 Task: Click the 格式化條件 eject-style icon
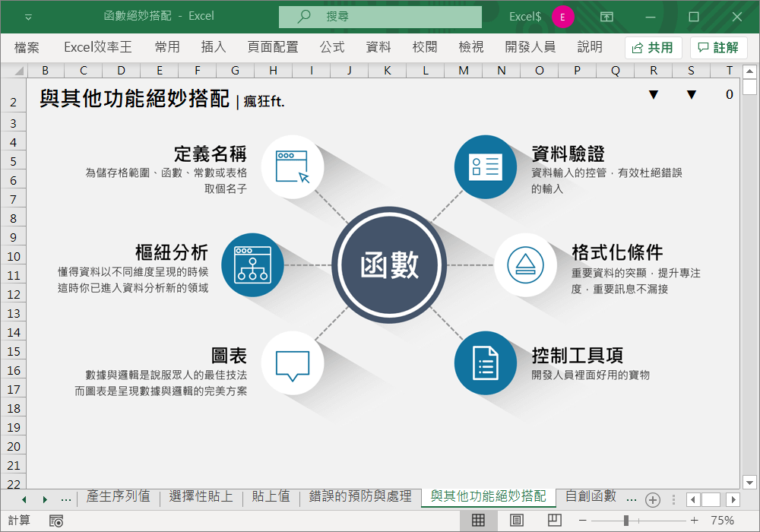point(525,264)
